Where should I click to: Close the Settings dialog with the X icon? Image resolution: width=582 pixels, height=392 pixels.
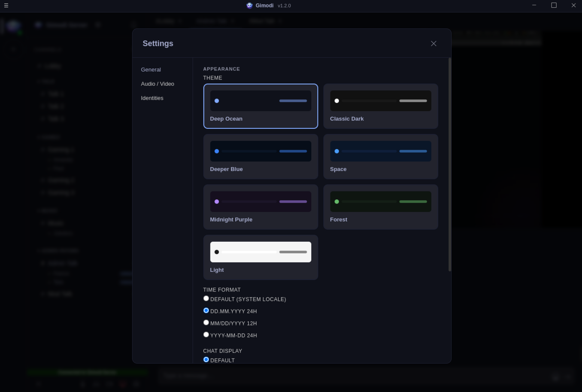433,43
